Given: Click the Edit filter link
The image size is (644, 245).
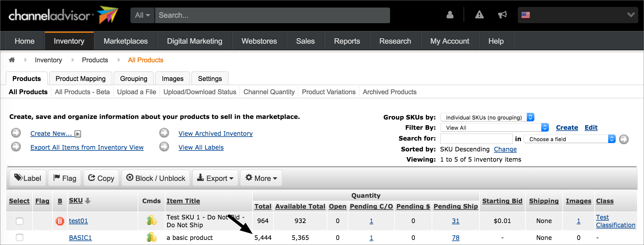Looking at the screenshot, I should tap(591, 128).
